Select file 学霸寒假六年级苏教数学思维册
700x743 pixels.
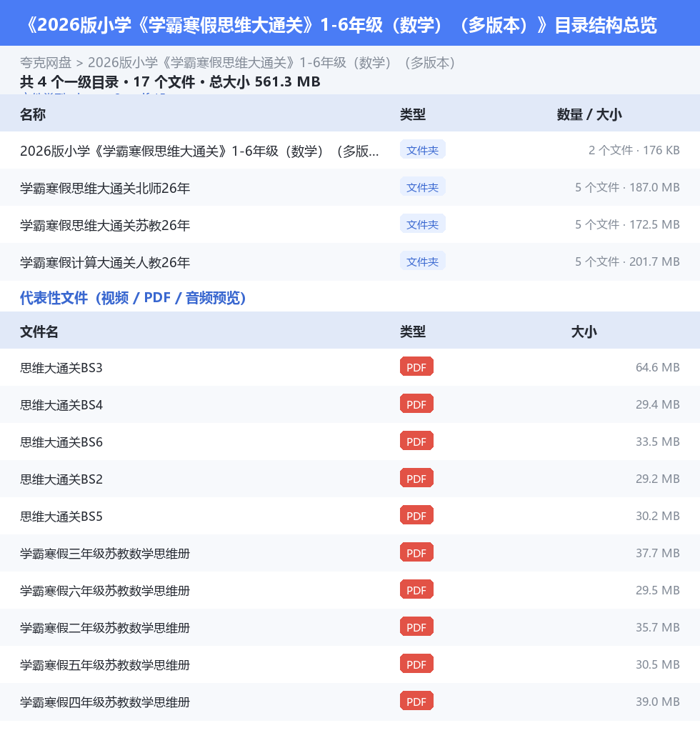tap(105, 591)
